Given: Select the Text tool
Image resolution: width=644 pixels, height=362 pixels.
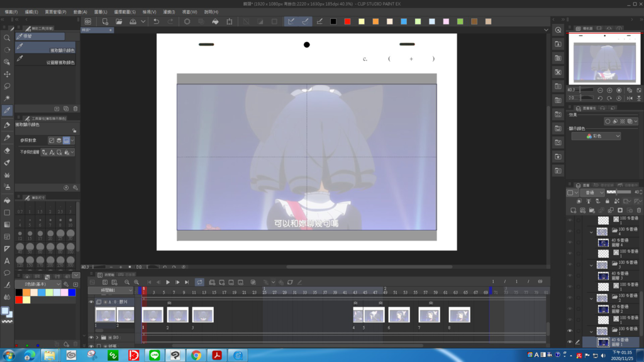Looking at the screenshot, I should pyautogui.click(x=7, y=261).
